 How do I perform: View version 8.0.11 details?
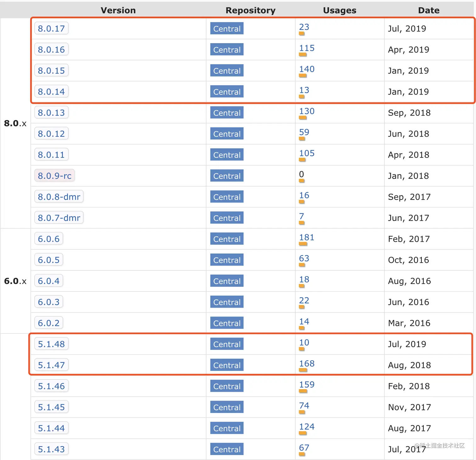pyautogui.click(x=51, y=155)
